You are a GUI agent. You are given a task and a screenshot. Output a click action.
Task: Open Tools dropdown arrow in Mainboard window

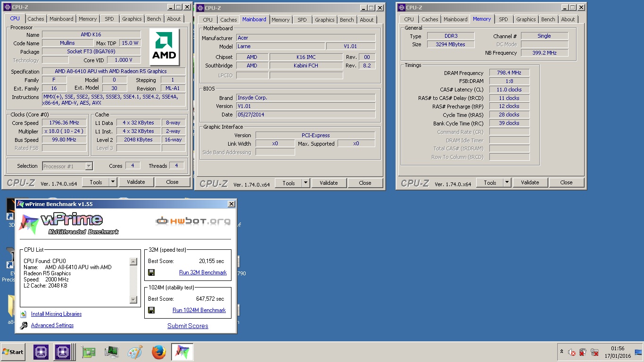pos(306,183)
